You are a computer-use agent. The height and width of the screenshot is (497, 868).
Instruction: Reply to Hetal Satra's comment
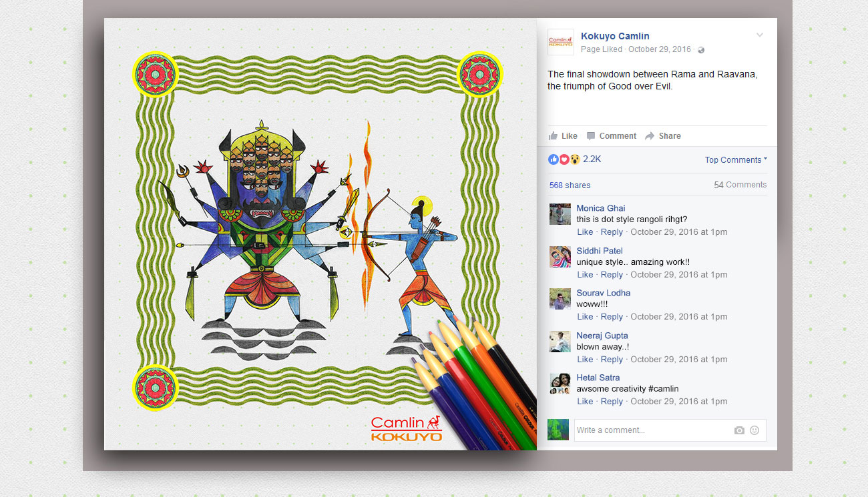pyautogui.click(x=612, y=402)
